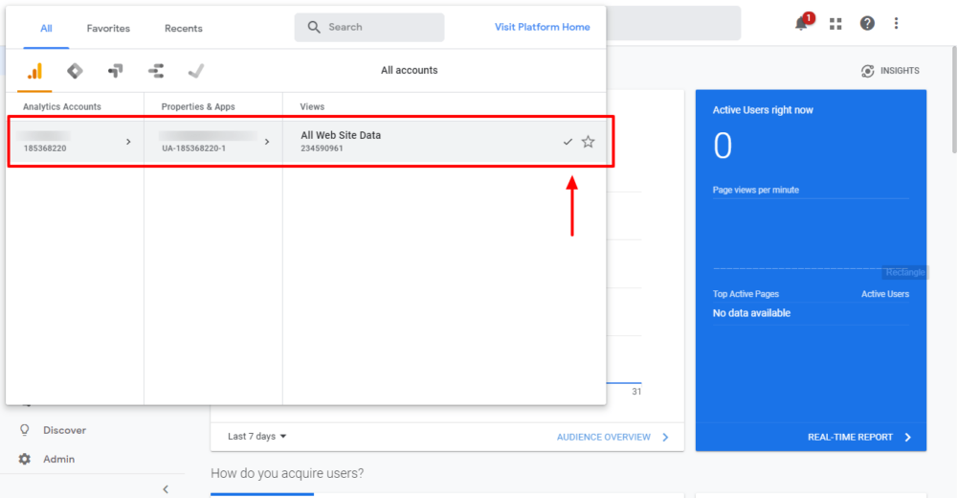Select the Optimize product icon

pos(115,71)
